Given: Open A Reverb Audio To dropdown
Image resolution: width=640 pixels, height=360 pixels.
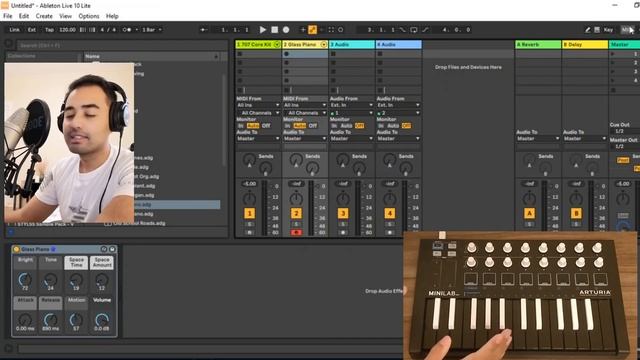Looking at the screenshot, I should point(538,139).
